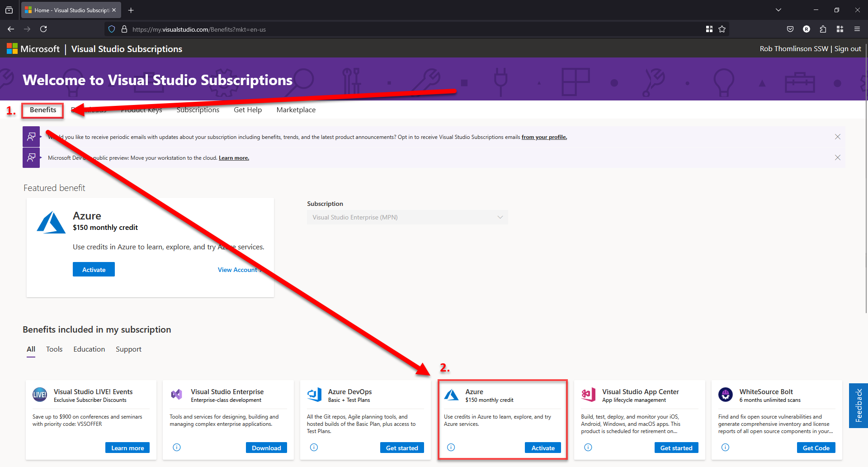Click the Sign out link
Viewport: 868px width, 467px height.
point(848,49)
